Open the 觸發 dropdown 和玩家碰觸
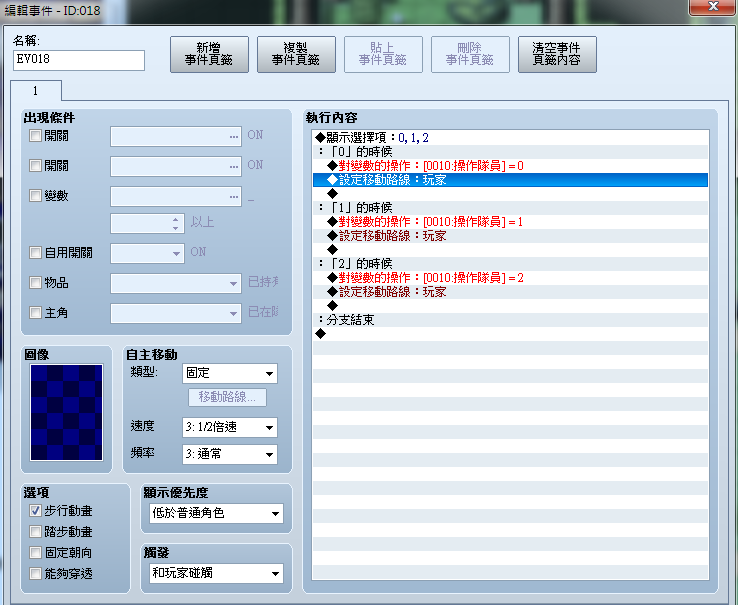Image resolution: width=738 pixels, height=605 pixels. [x=217, y=573]
